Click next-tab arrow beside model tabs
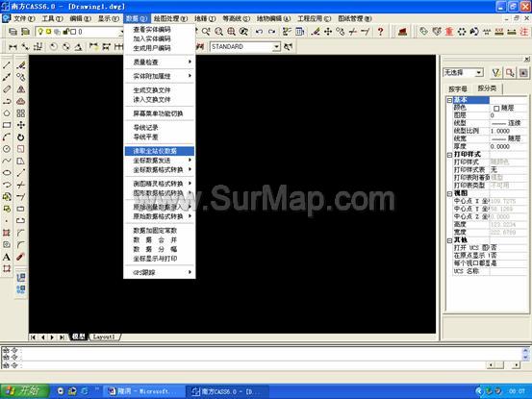Screen dimensions: 532x399 coord(52,337)
